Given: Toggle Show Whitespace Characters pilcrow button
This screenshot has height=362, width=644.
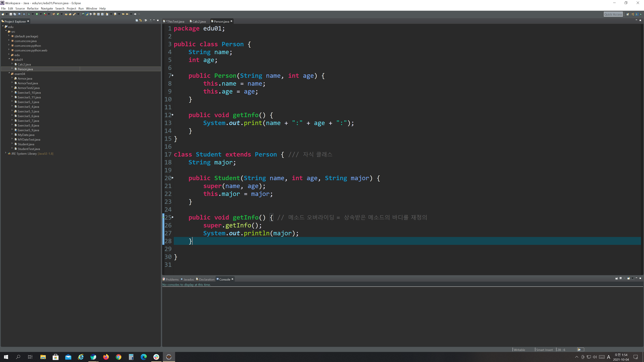Looking at the screenshot, I should click(102, 14).
